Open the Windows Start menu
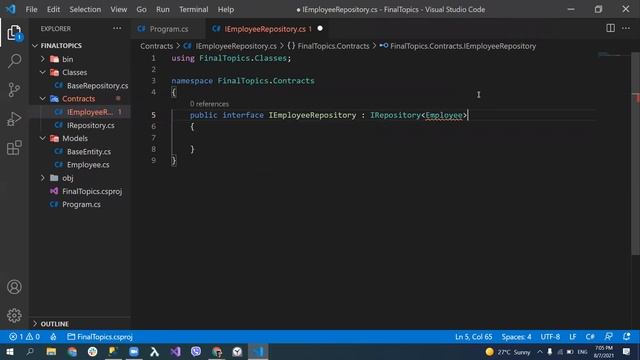Viewport: 640px width, 360px height. 9,352
